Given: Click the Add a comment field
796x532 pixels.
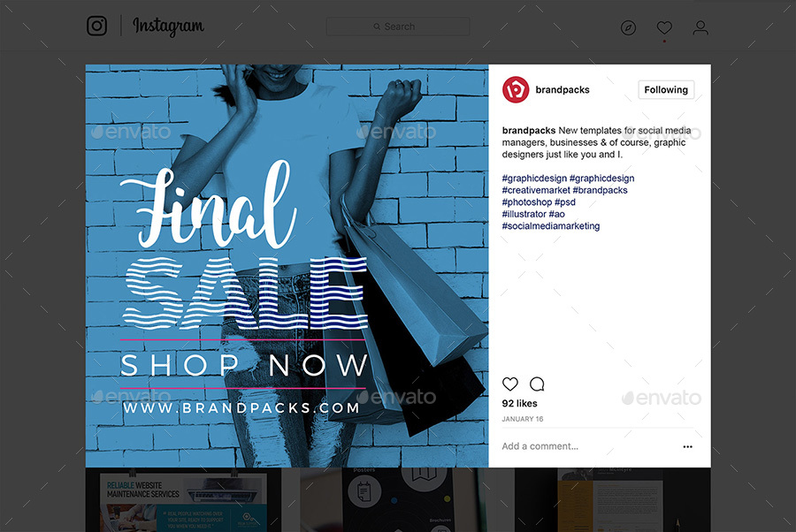Looking at the screenshot, I should pos(589,446).
